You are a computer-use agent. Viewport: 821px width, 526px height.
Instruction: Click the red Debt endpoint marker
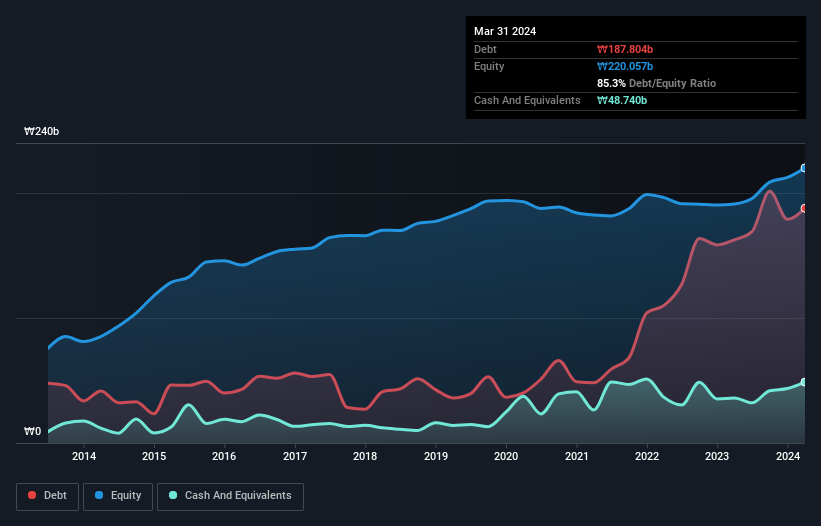pos(804,208)
